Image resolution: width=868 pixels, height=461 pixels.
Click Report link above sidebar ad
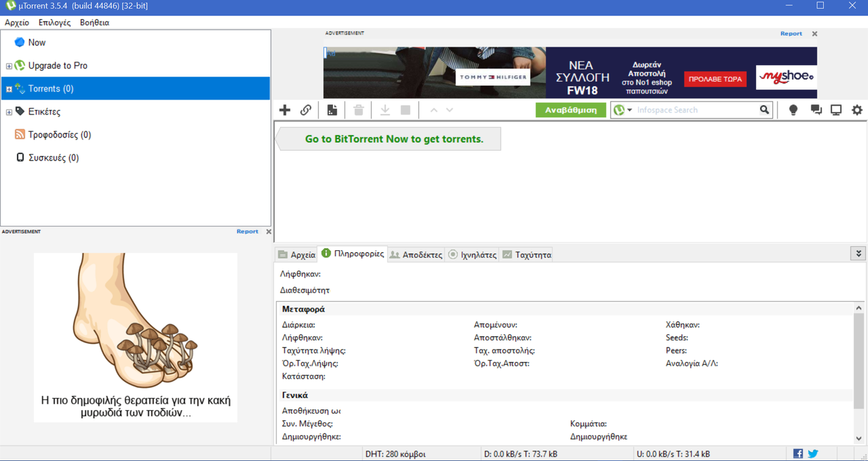248,231
